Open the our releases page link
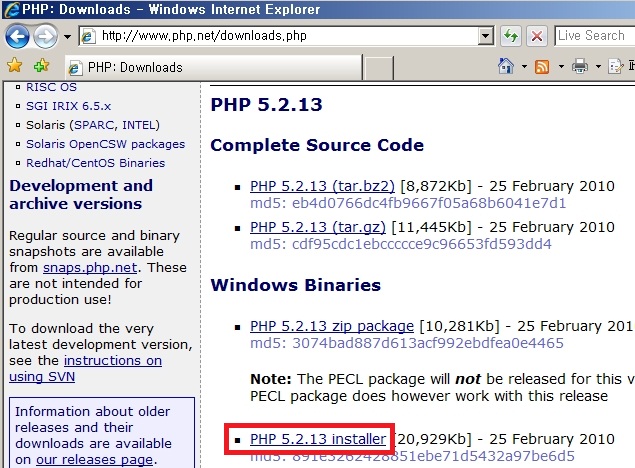This screenshot has height=468, width=635. 94,459
